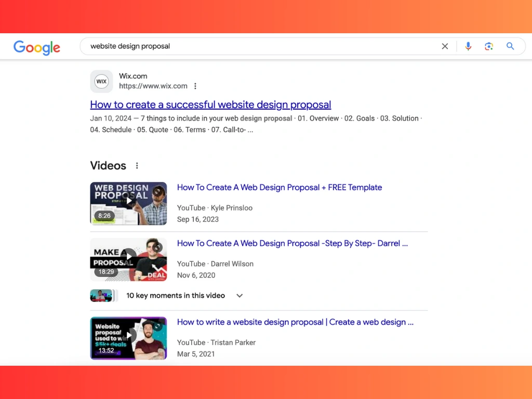
Task: Open the three-dot menu beside the wix.com URL
Action: [195, 86]
